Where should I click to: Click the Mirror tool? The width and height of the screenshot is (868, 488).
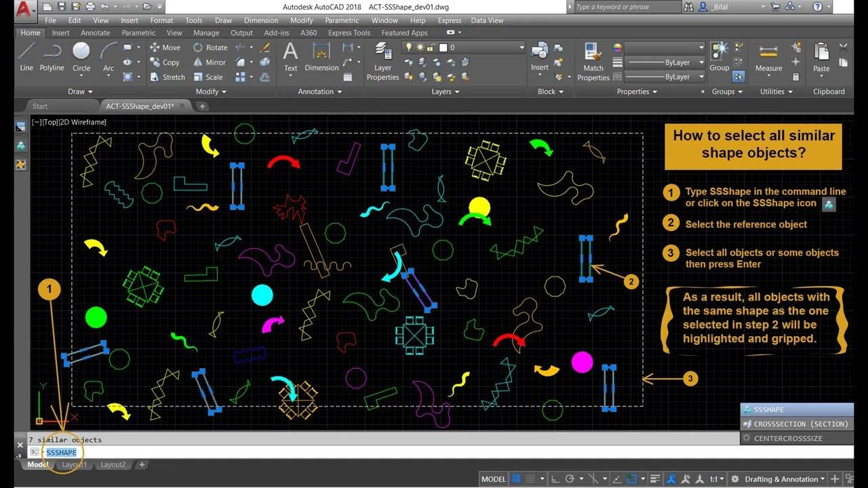pos(210,62)
